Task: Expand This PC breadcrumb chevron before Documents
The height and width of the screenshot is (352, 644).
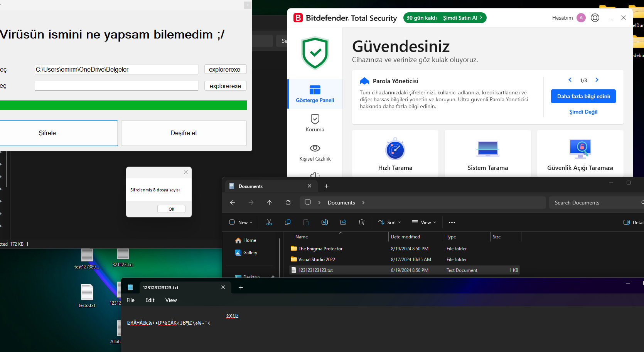Action: [x=319, y=203]
